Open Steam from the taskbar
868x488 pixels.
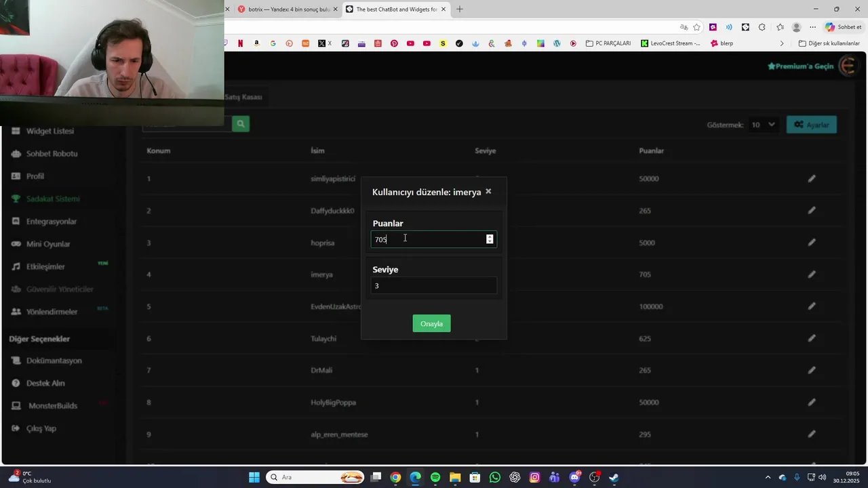tap(614, 477)
